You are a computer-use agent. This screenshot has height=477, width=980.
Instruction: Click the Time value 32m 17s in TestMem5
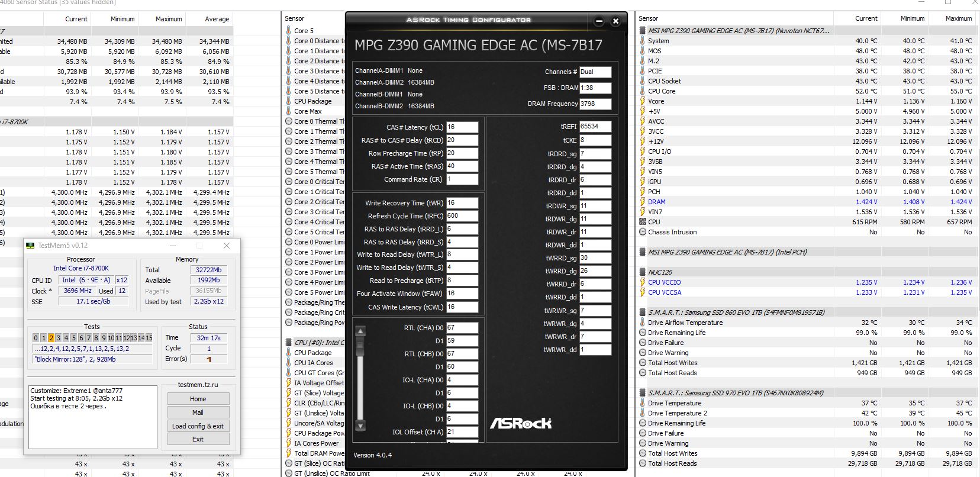208,338
